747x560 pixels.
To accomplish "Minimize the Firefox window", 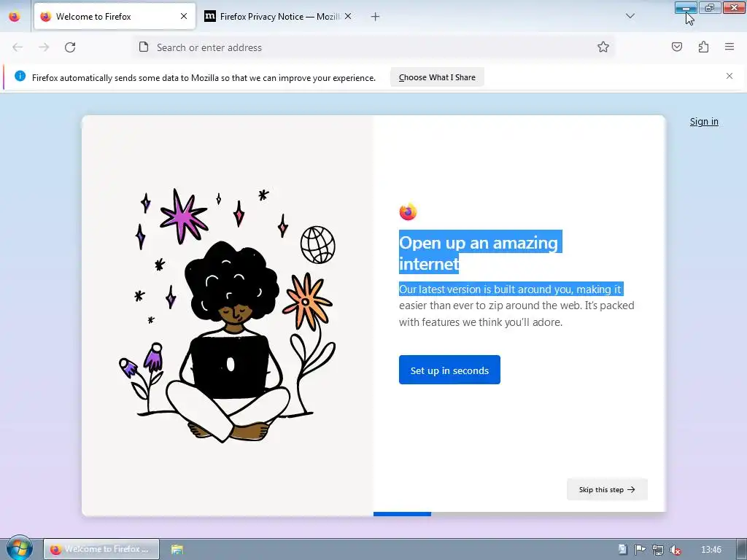I will tap(686, 7).
